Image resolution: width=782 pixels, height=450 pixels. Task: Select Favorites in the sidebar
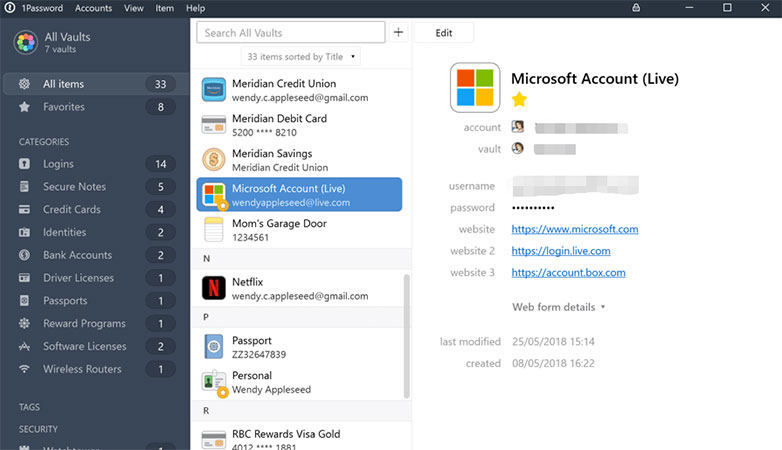click(64, 107)
